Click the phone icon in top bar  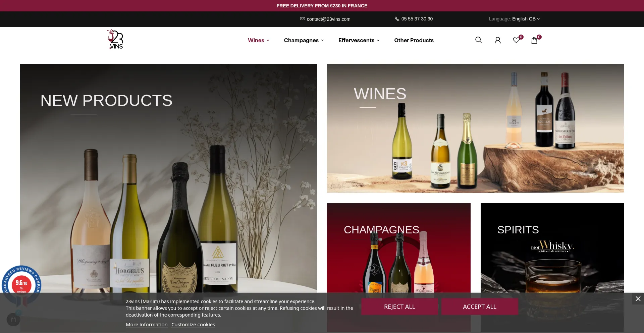pos(397,19)
